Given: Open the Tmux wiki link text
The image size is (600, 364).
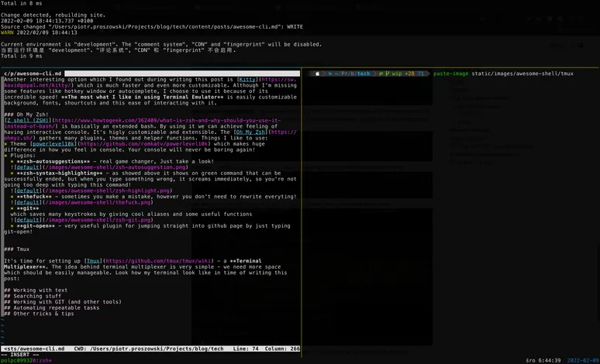Looking at the screenshot, I should click(93, 261).
